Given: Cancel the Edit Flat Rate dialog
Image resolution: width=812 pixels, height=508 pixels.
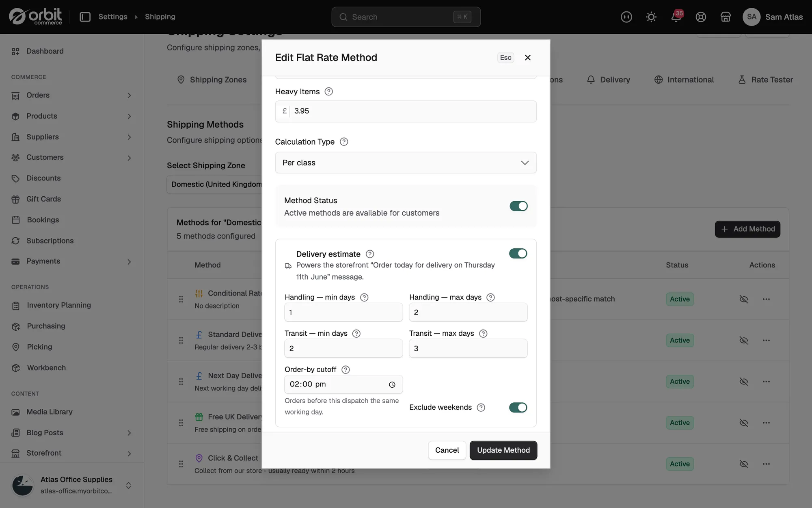Looking at the screenshot, I should [x=447, y=450].
